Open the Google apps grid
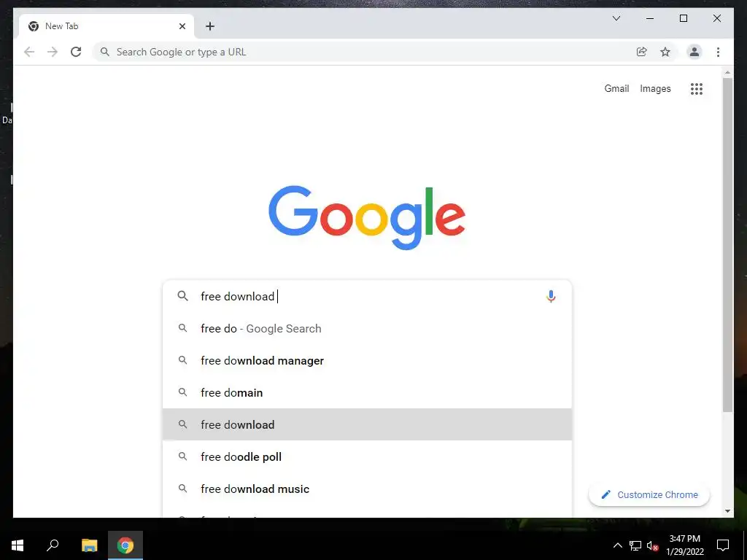The image size is (747, 560). click(697, 88)
